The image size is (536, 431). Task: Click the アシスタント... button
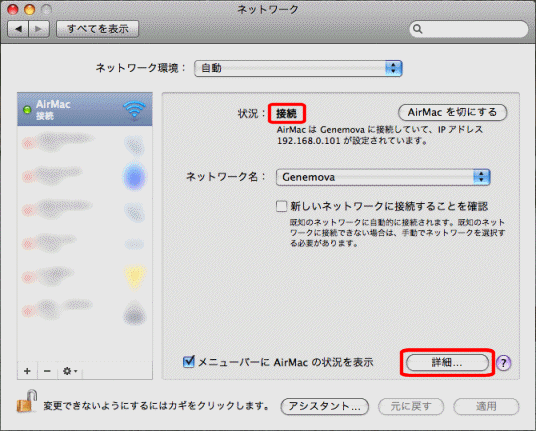pyautogui.click(x=325, y=406)
